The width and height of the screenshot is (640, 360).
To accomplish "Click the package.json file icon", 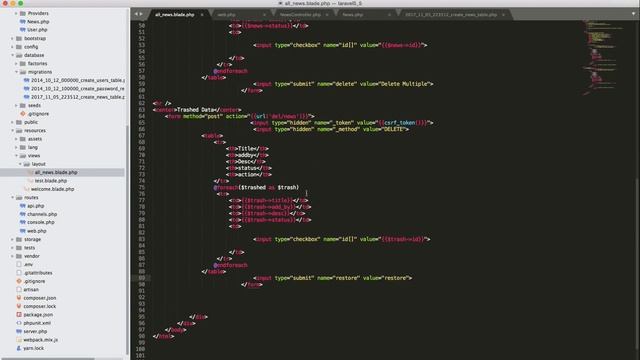I will coord(19,315).
